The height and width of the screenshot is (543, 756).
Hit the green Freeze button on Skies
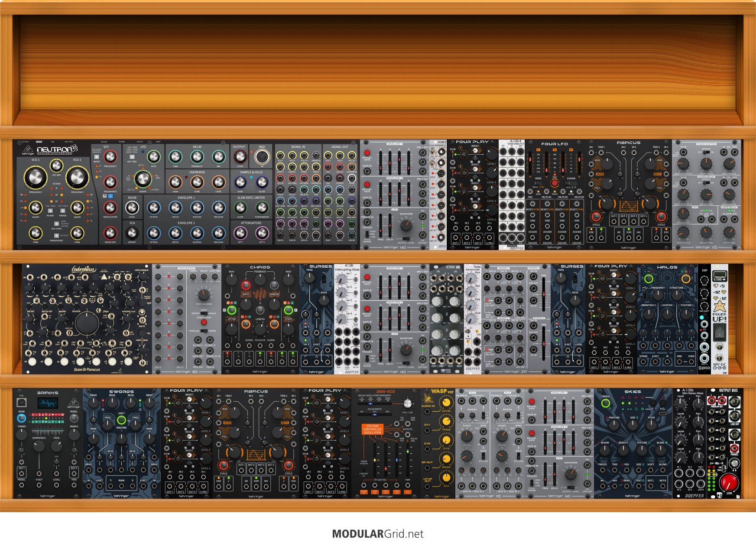click(606, 403)
